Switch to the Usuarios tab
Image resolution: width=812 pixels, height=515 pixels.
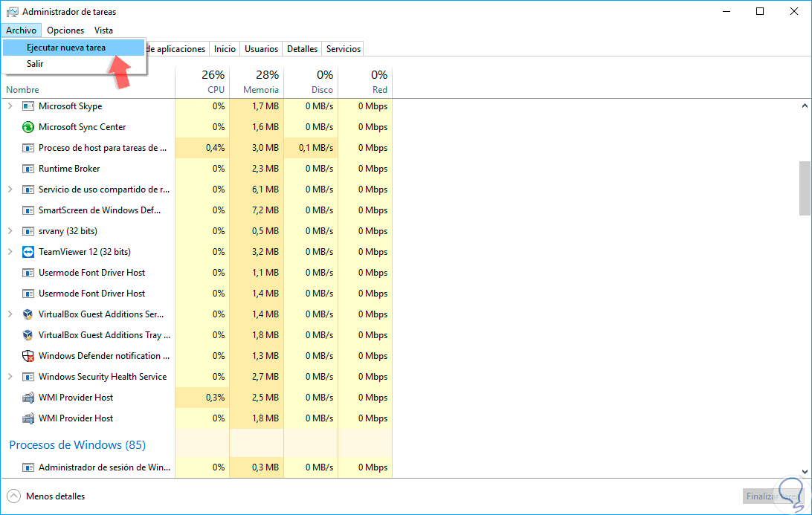pyautogui.click(x=261, y=48)
